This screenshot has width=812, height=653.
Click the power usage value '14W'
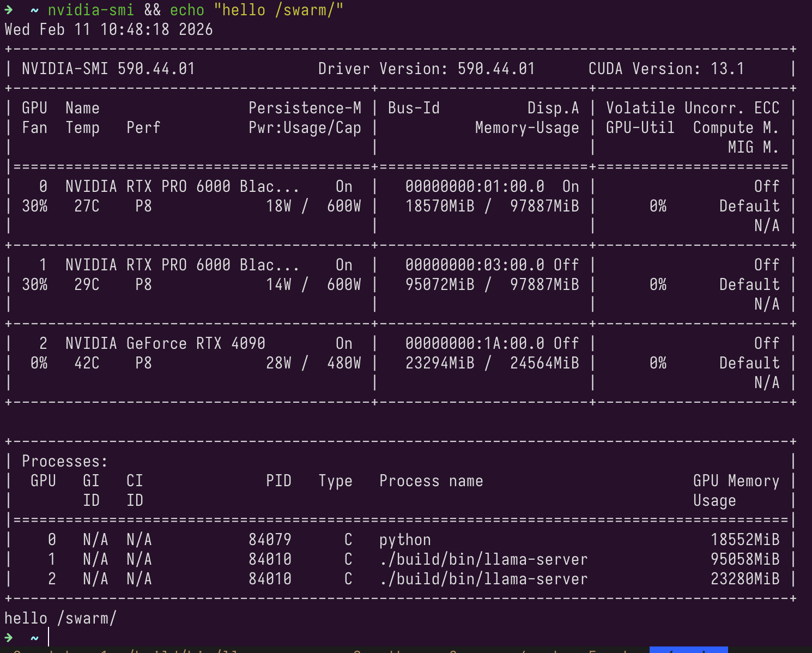click(278, 285)
